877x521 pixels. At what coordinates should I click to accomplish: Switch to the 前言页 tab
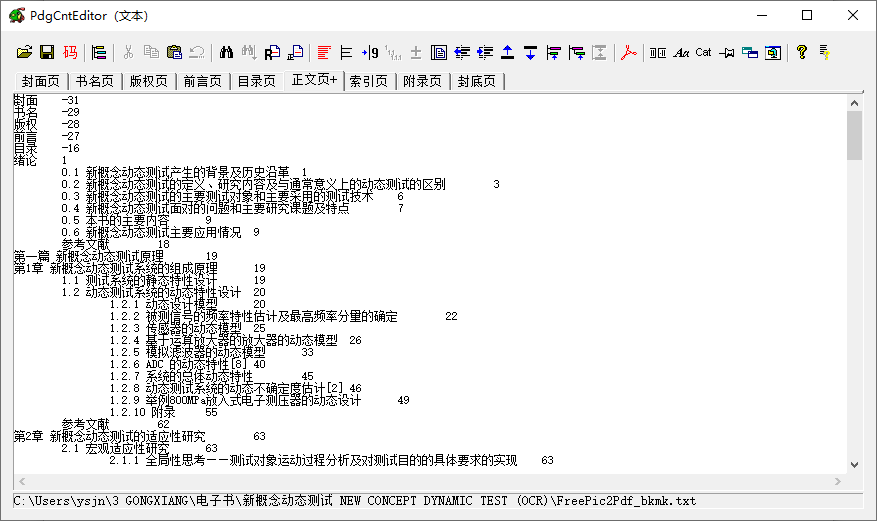pos(202,82)
